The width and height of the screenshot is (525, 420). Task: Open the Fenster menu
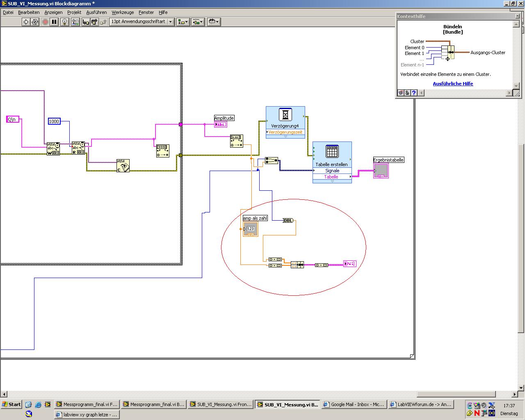(x=146, y=12)
